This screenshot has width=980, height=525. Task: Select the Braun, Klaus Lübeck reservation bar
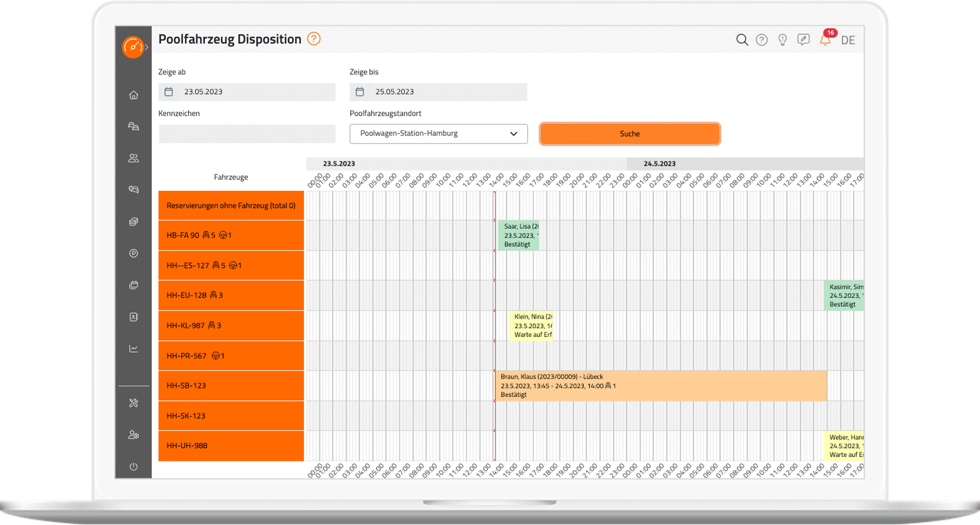point(661,385)
